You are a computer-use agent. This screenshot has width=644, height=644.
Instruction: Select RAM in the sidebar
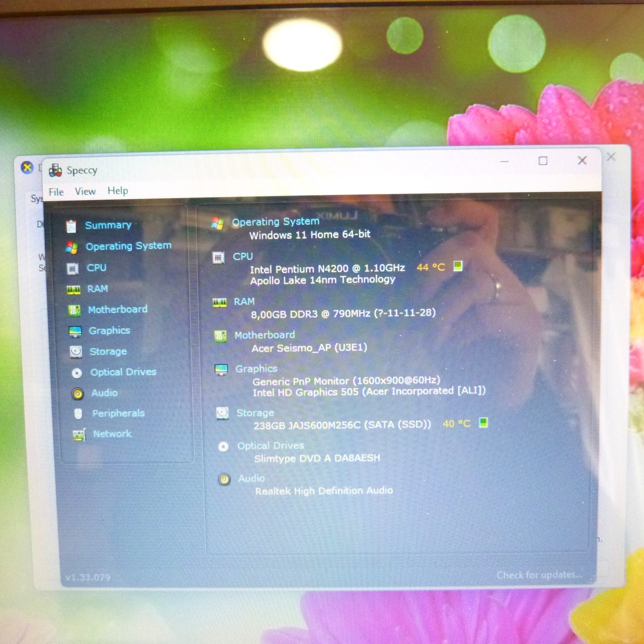(98, 289)
